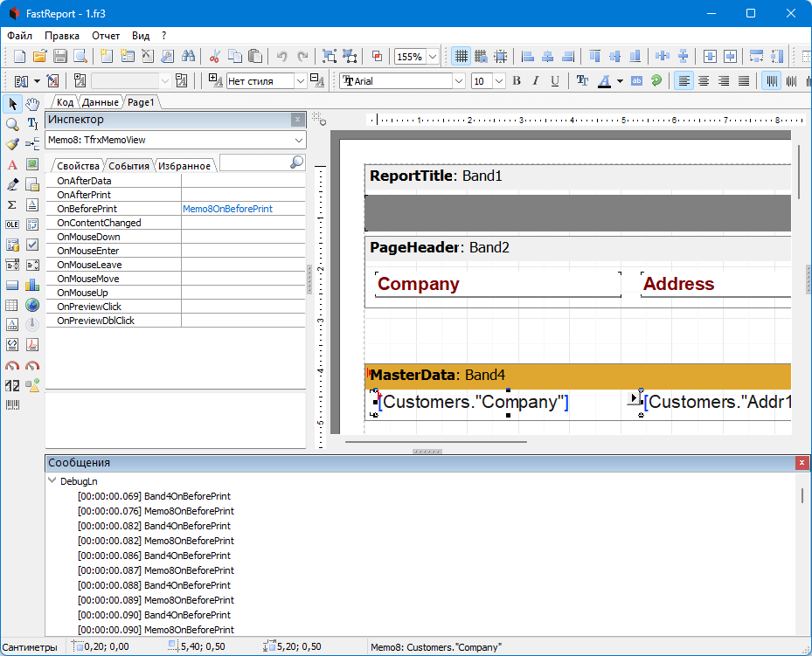812x656 pixels.
Task: Open the Arial font name dropdown
Action: pyautogui.click(x=458, y=81)
